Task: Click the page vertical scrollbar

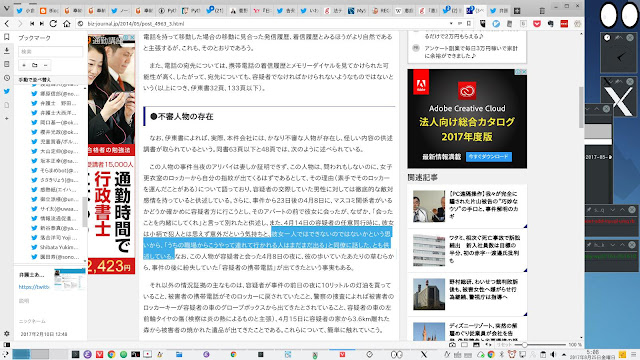Action: click(x=581, y=107)
